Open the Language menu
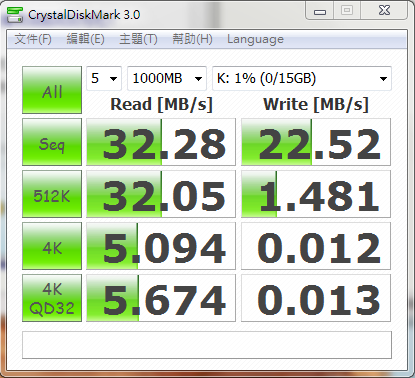This screenshot has width=415, height=378. 255,39
